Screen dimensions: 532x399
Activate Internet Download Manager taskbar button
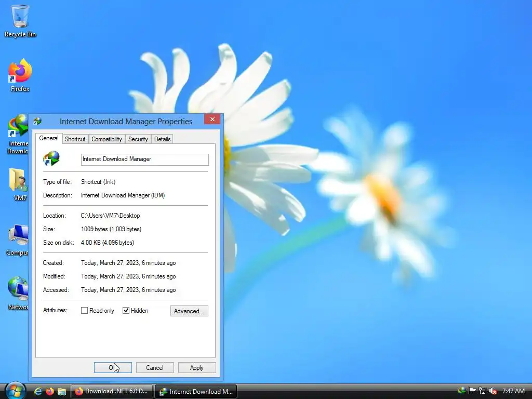click(196, 391)
